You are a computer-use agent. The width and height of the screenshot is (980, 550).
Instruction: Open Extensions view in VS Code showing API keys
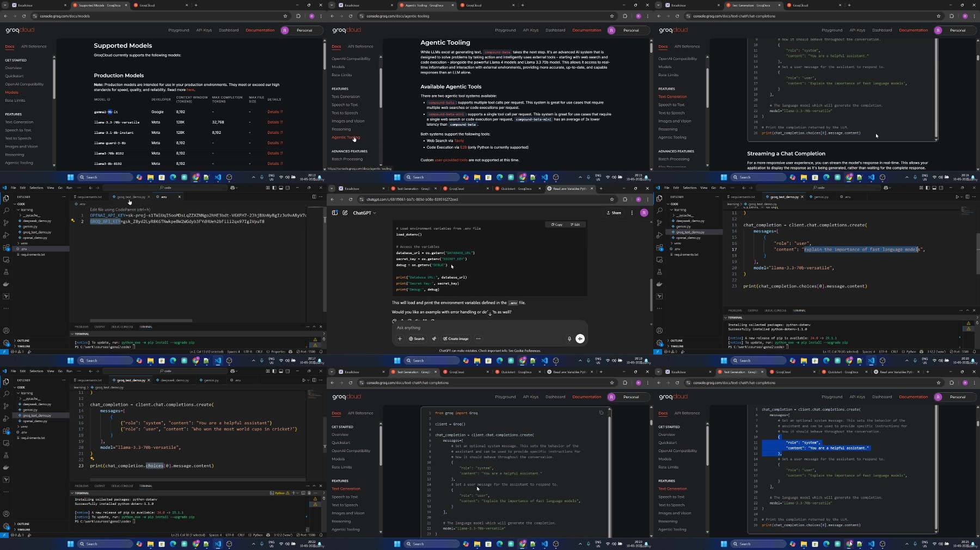pos(6,248)
